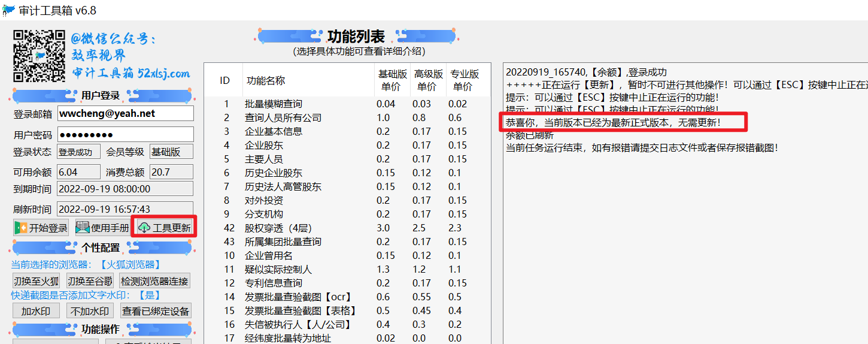Image resolution: width=868 pixels, height=344 pixels.
Task: Click the 消费总额 field showing 20.7
Action: click(x=171, y=172)
